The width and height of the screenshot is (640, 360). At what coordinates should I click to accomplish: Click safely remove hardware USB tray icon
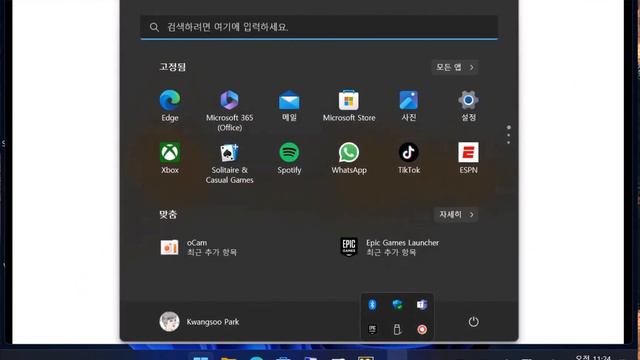pos(397,329)
